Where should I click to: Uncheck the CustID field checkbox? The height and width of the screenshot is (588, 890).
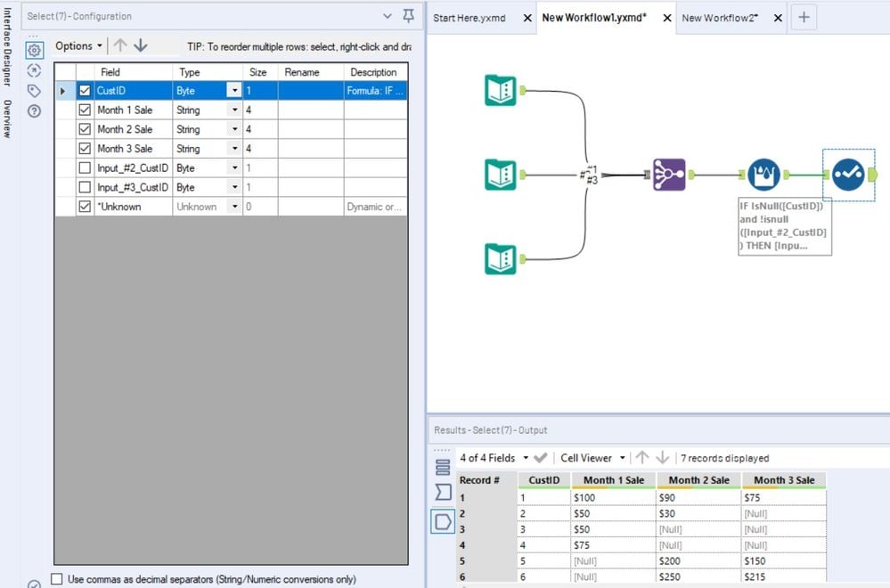pyautogui.click(x=85, y=90)
